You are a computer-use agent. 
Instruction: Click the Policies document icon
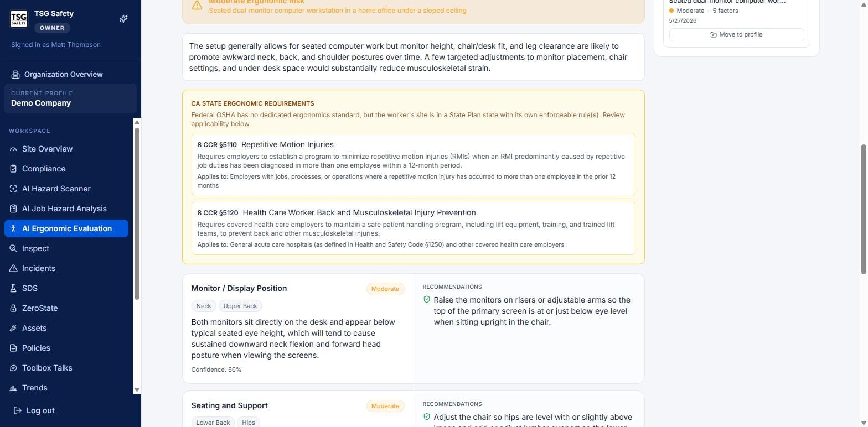[13, 348]
